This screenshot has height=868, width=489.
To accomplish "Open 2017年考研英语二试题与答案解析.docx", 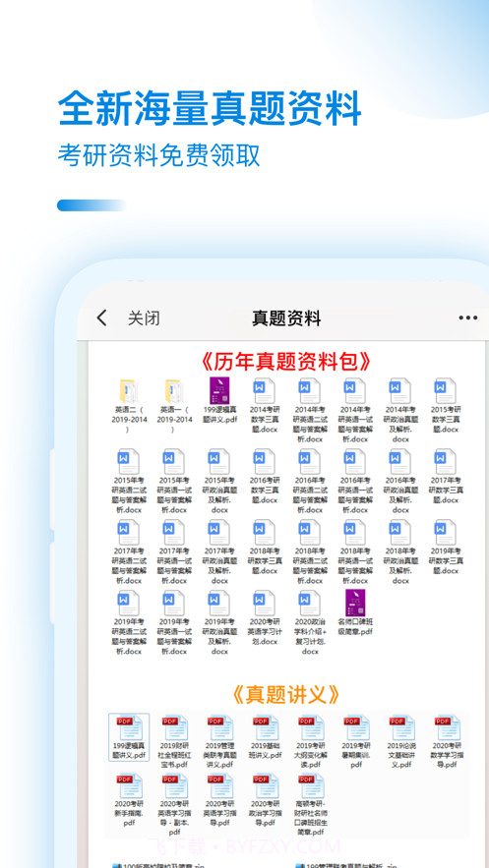I will point(129,552).
